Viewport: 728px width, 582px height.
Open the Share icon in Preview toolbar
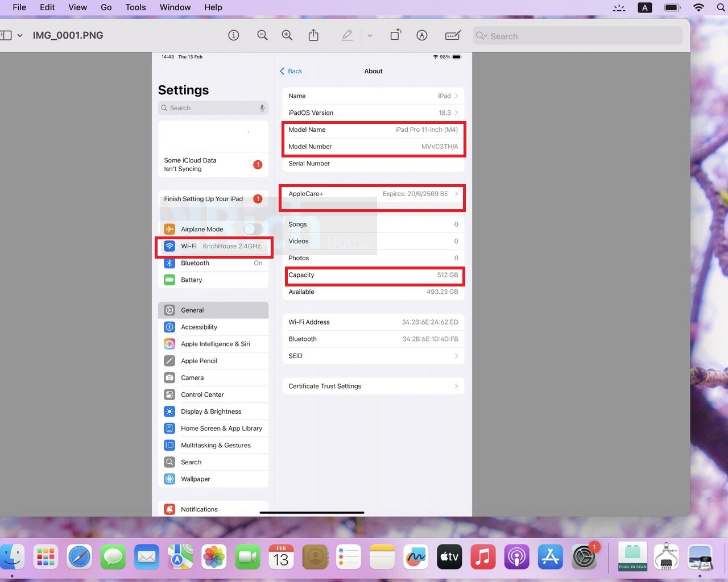[x=313, y=35]
